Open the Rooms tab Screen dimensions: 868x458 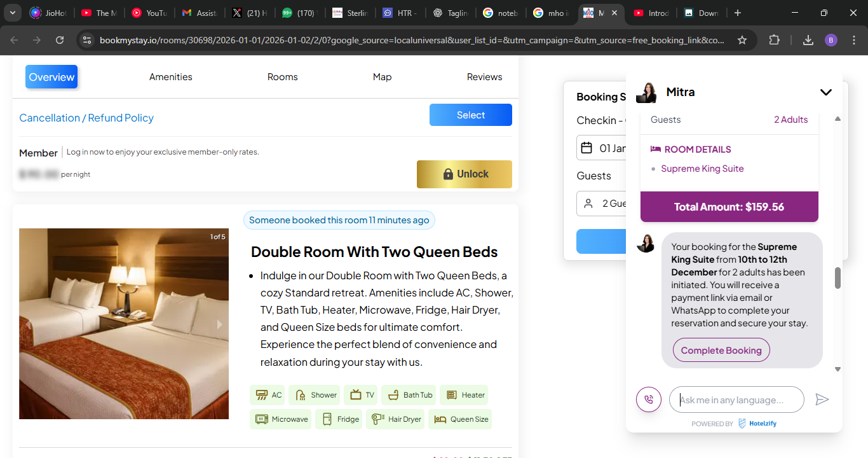coord(283,77)
